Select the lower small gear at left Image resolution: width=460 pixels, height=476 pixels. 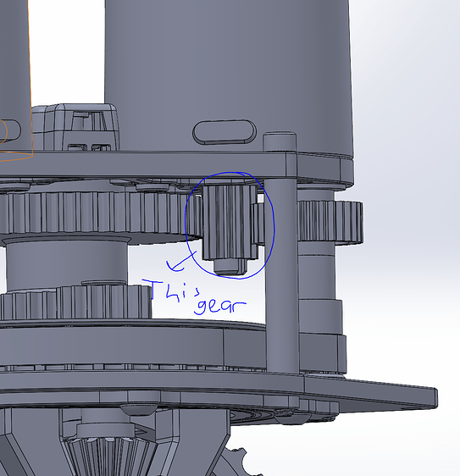click(76, 302)
